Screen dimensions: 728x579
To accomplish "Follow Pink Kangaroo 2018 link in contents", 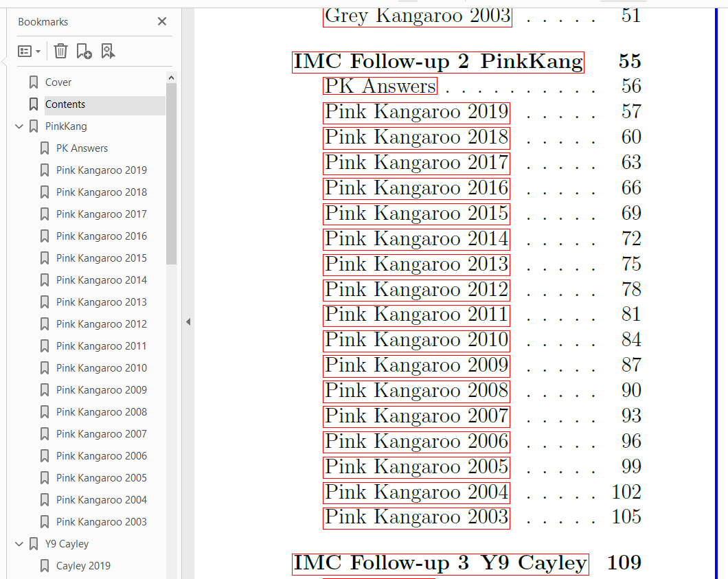I will pyautogui.click(x=416, y=138).
